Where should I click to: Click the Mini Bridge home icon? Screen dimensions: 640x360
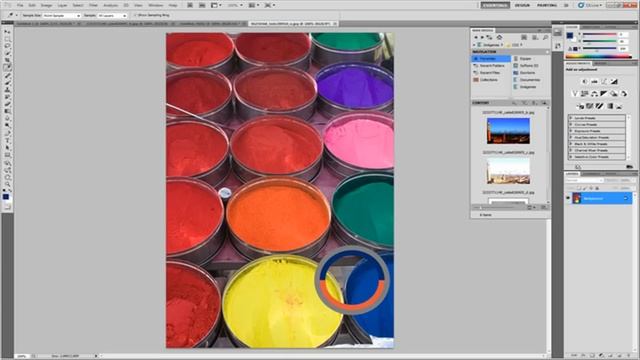click(499, 37)
